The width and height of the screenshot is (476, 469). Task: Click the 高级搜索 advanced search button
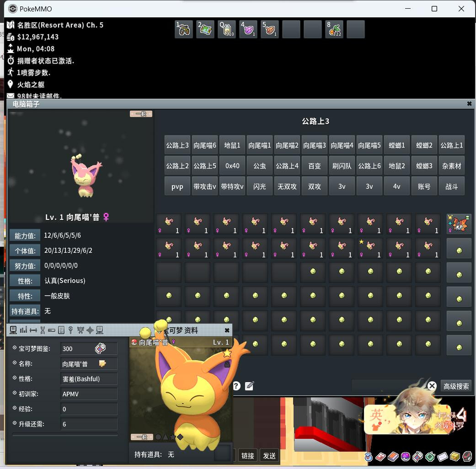pyautogui.click(x=456, y=386)
